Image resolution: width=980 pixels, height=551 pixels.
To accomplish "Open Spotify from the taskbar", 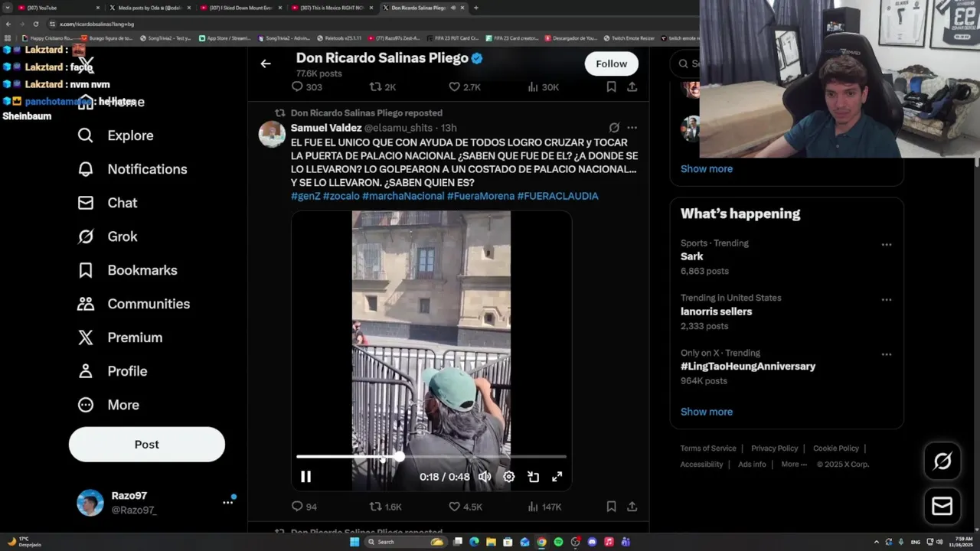I will tap(558, 542).
